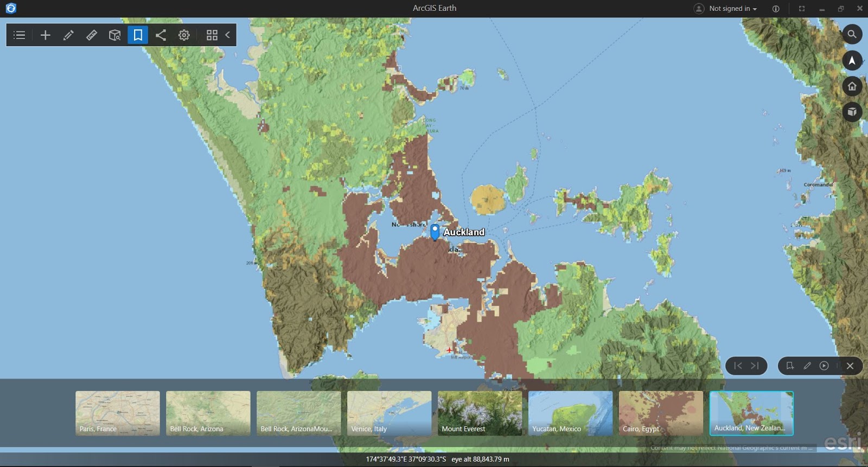The image size is (868, 467).
Task: Open the Measure ruler tool
Action: (x=92, y=35)
